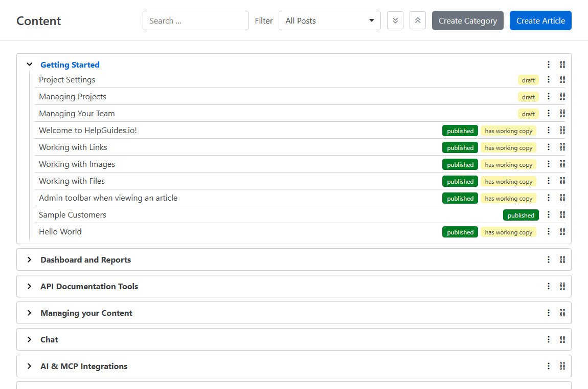Expand the API Documentation Tools chevron
Viewport: 588px width, 389px height.
click(30, 286)
